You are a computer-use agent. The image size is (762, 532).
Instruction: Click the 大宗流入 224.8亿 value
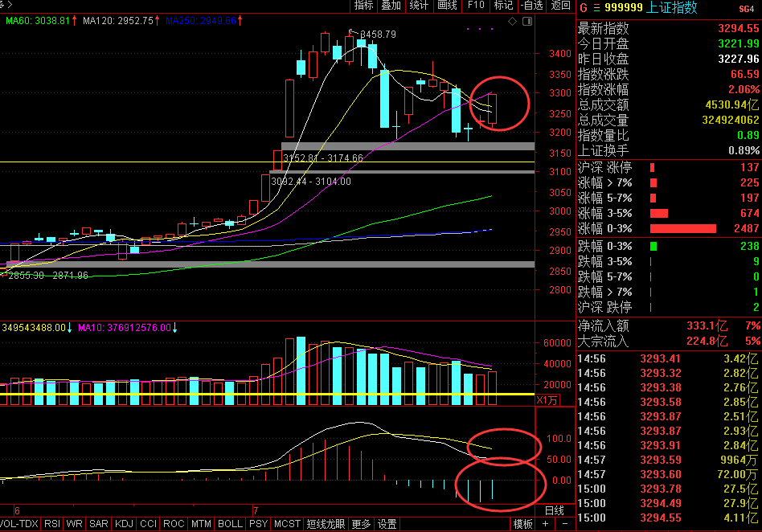(x=707, y=341)
